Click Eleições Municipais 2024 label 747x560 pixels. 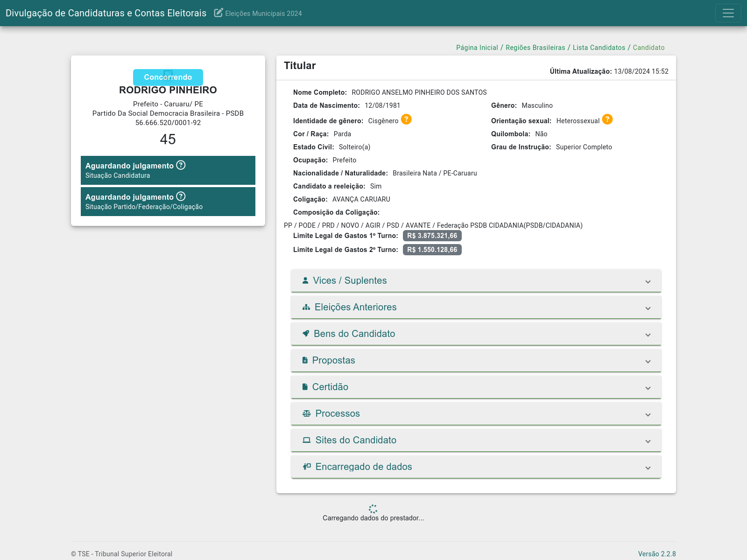(x=263, y=14)
